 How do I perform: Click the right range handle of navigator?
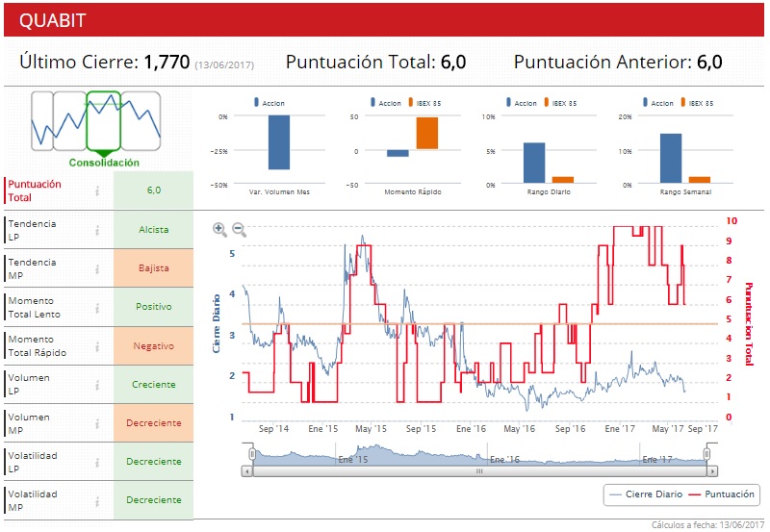click(x=707, y=454)
